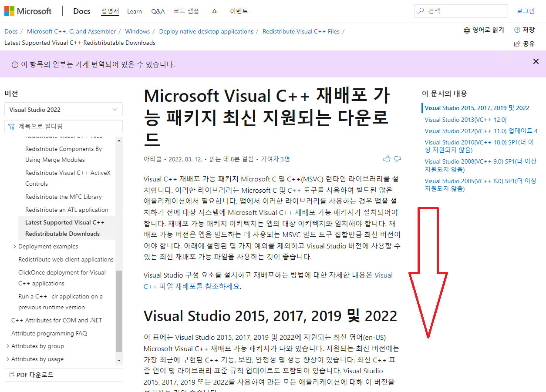Screen dimensions: 546x392
Task: Open the 쇼 menu item
Action: pyautogui.click(x=215, y=11)
